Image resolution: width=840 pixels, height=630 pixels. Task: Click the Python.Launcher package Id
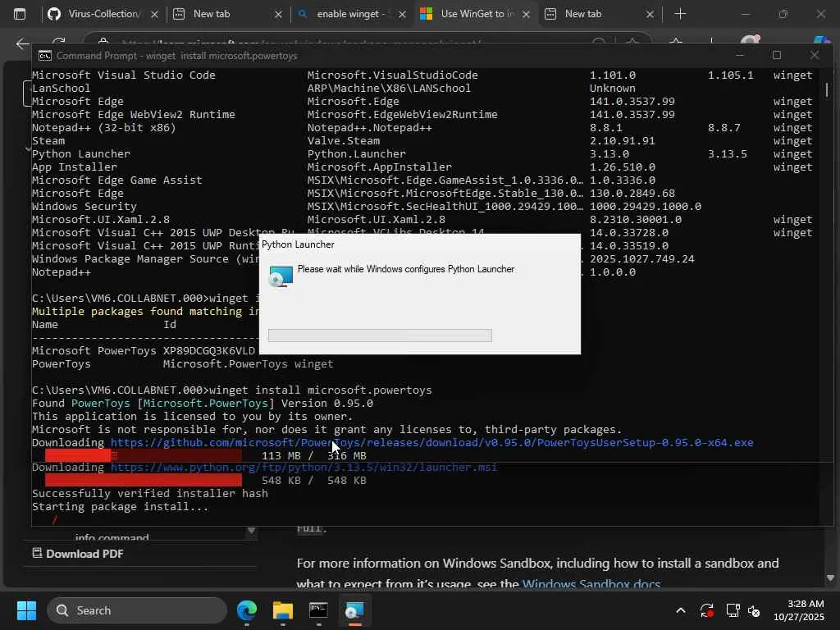[x=356, y=153]
